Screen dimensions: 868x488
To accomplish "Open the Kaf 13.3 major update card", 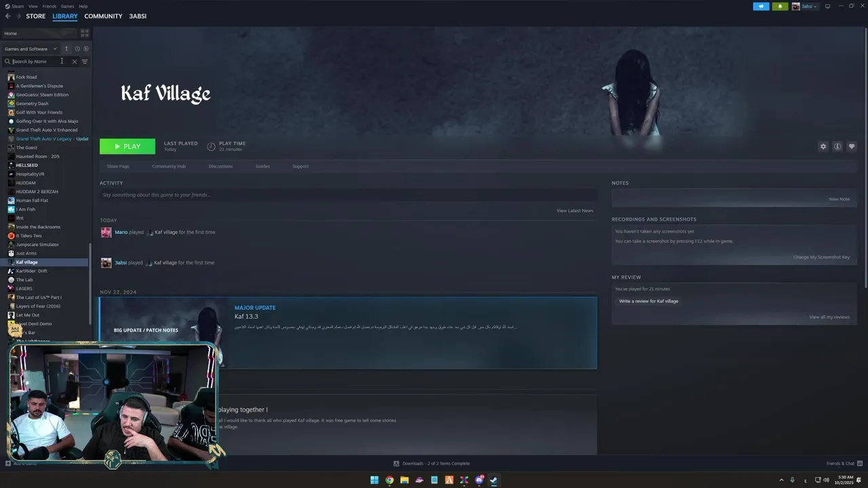I will (x=348, y=333).
